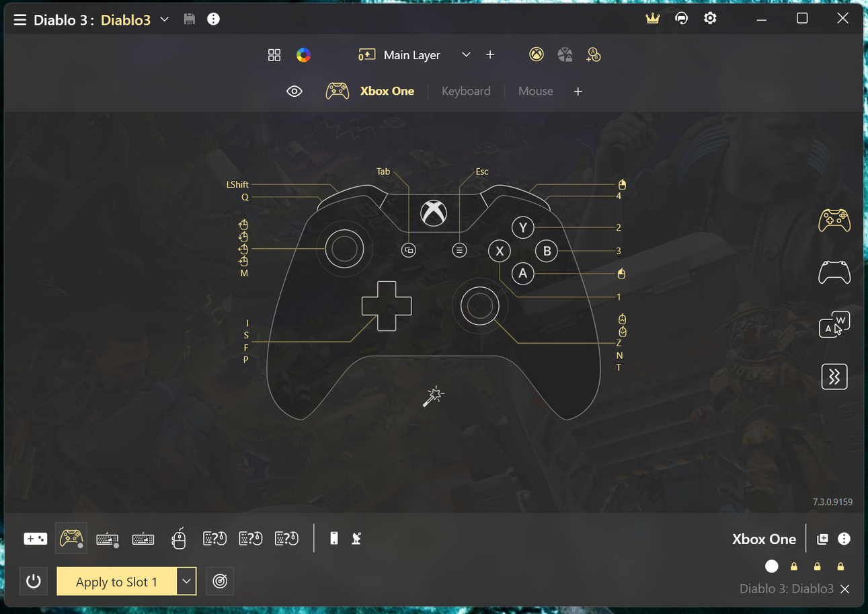Switch to the Mouse tab

[535, 91]
